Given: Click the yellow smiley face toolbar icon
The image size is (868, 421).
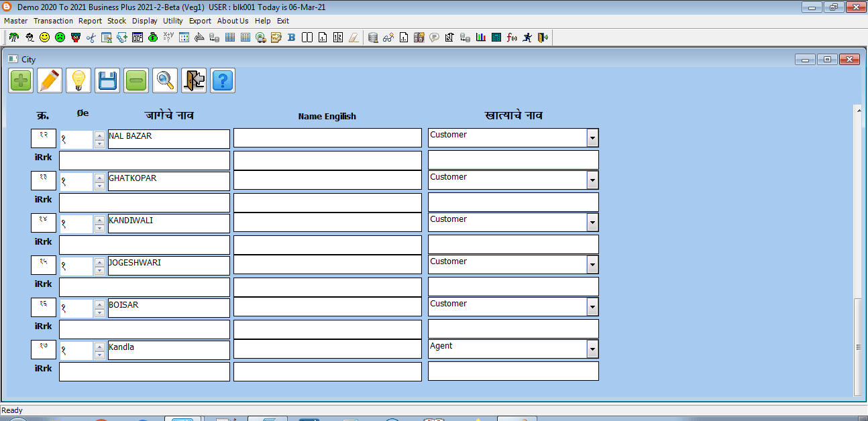Looking at the screenshot, I should (x=44, y=38).
